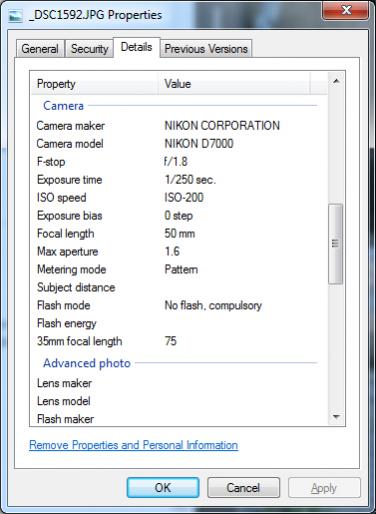Click the f/1.8 value
The height and width of the screenshot is (514, 376).
click(176, 162)
